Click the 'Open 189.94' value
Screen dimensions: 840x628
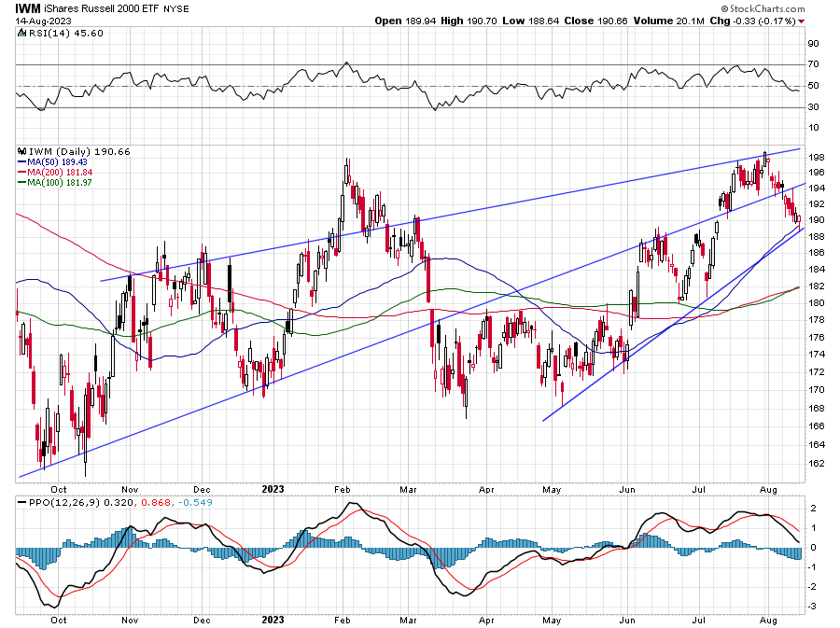[x=406, y=21]
